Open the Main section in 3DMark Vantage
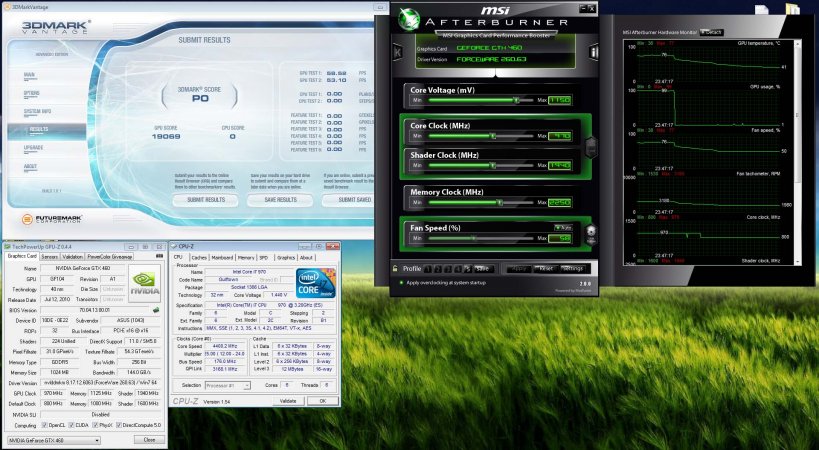819x450 pixels. (29, 75)
